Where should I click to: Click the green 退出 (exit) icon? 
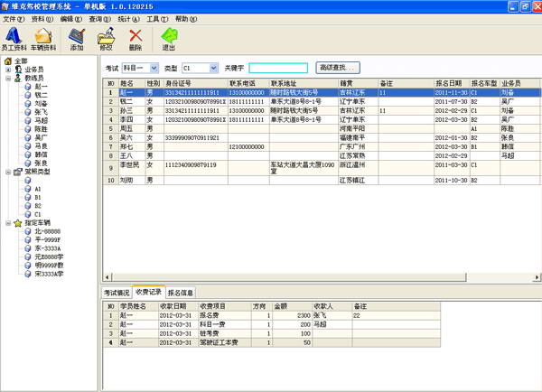(169, 38)
